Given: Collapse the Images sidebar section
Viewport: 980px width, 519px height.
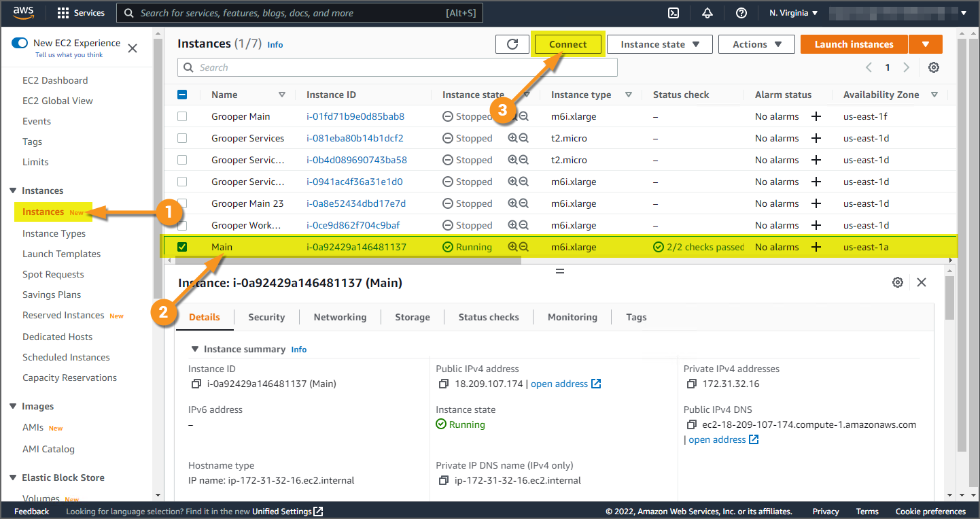Looking at the screenshot, I should coord(13,406).
